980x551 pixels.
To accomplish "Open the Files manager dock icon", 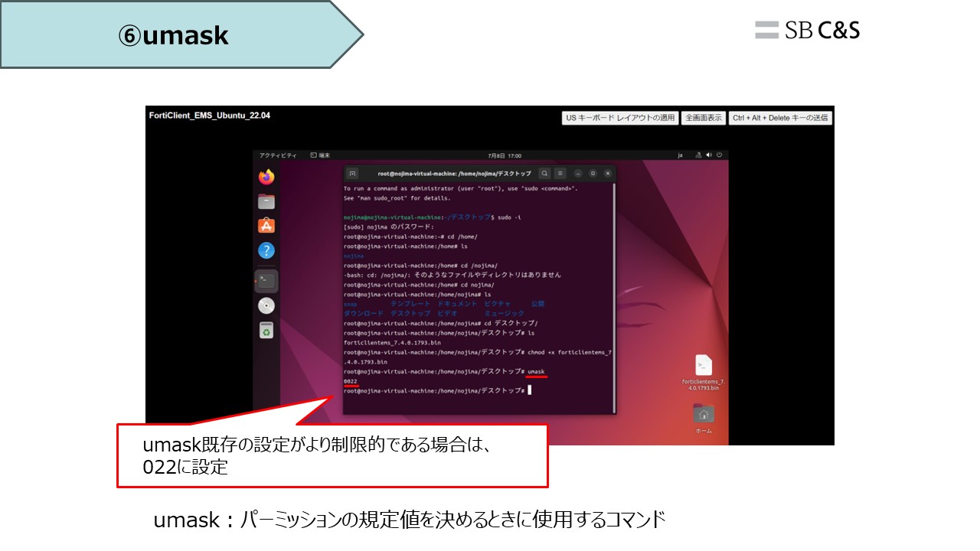I will tap(266, 202).
